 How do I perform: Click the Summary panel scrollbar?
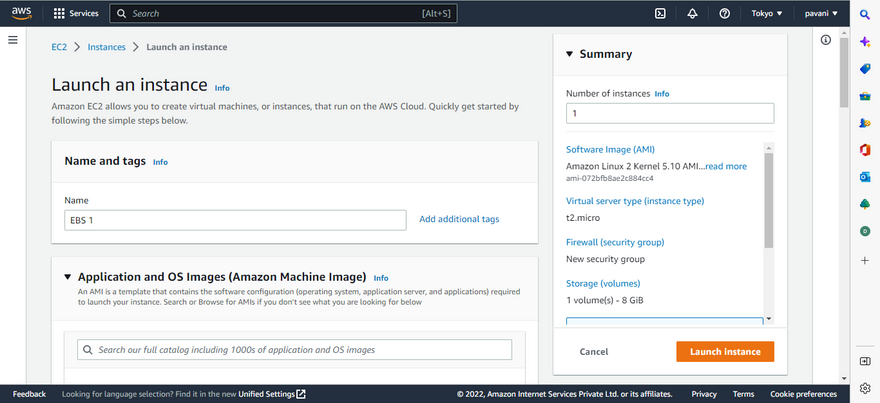point(768,200)
